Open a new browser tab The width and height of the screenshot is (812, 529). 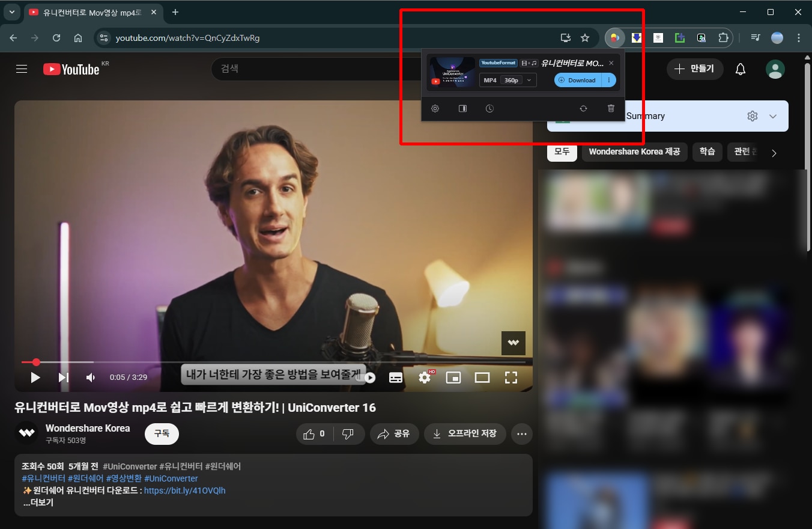point(175,12)
